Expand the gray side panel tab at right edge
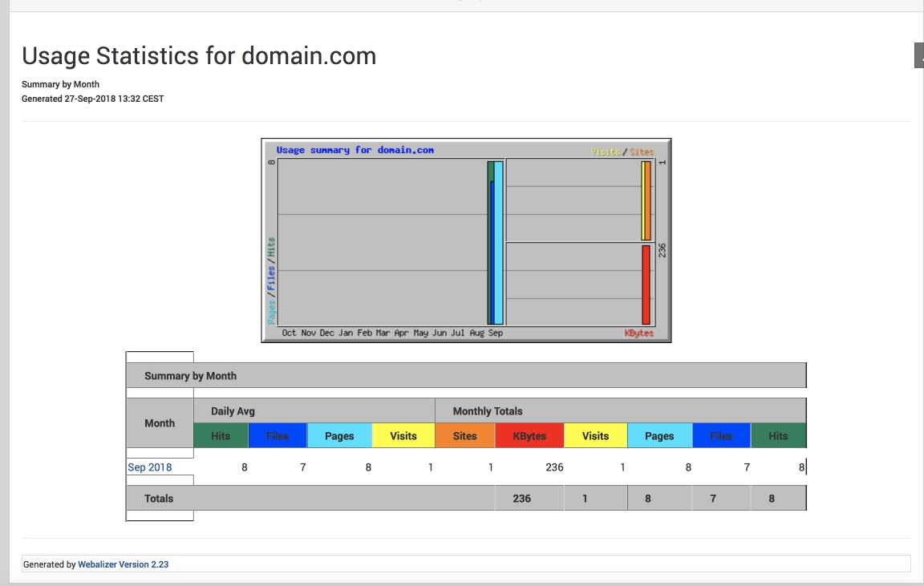Screen dimensions: 924x586 pyautogui.click(x=919, y=55)
